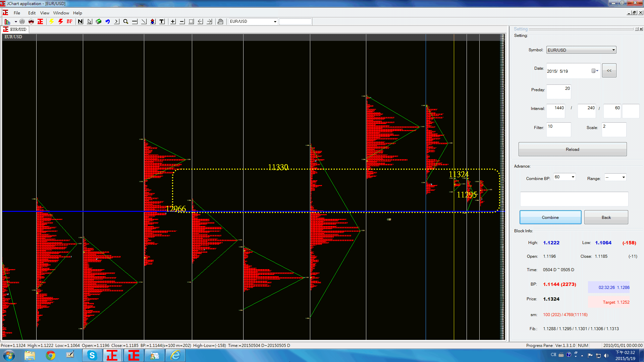Click the chart vertical scrollbar

503,187
